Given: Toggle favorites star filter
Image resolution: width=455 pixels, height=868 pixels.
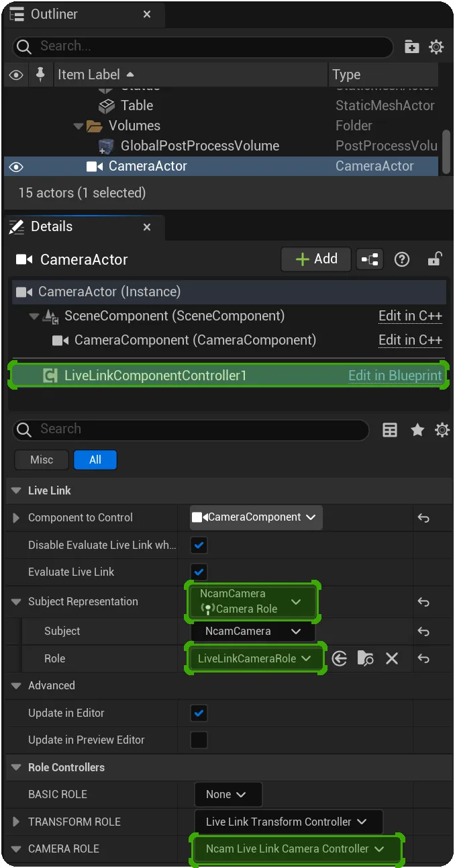Looking at the screenshot, I should [417, 430].
